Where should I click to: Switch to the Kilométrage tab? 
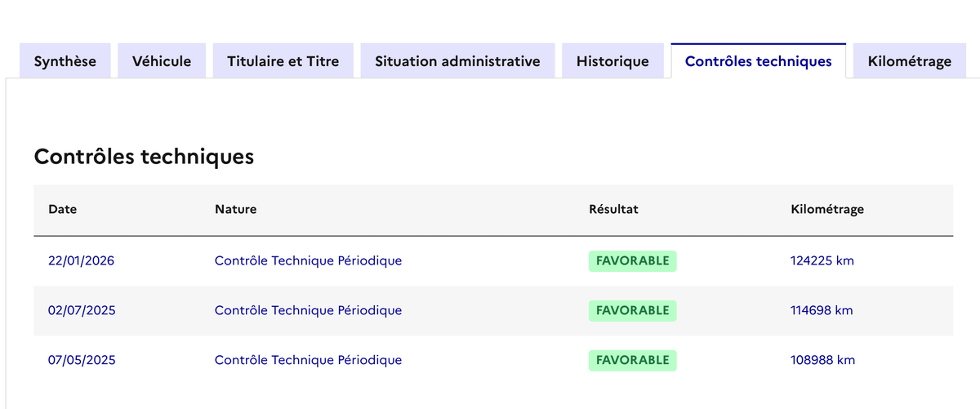tap(910, 61)
